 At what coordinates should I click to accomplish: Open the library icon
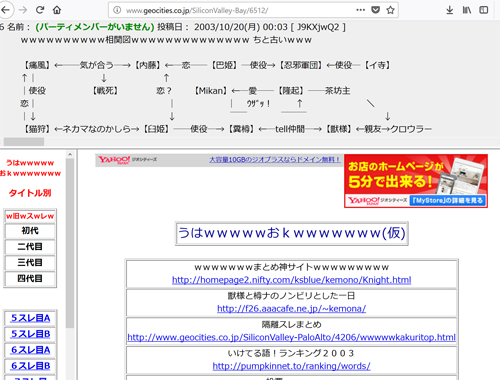467,10
